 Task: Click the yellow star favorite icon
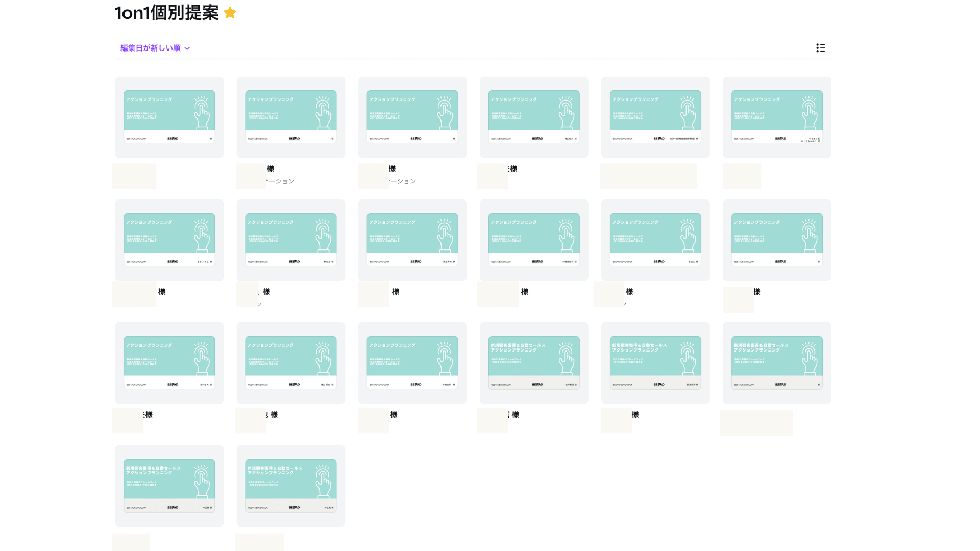click(x=230, y=13)
